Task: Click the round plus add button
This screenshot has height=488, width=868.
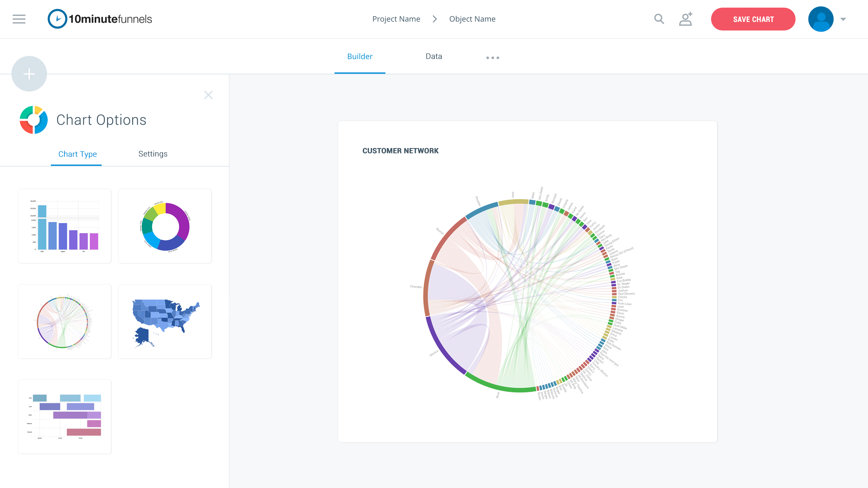Action: coord(29,74)
